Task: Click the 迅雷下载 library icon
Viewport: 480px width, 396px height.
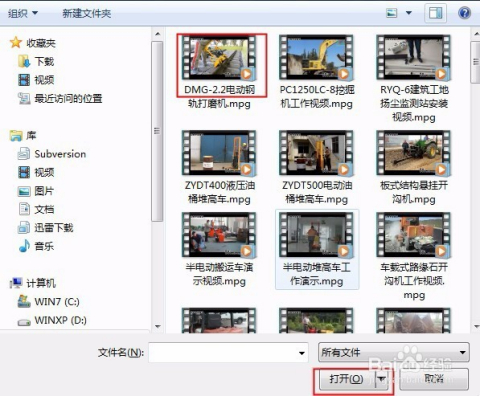Action: tap(24, 228)
